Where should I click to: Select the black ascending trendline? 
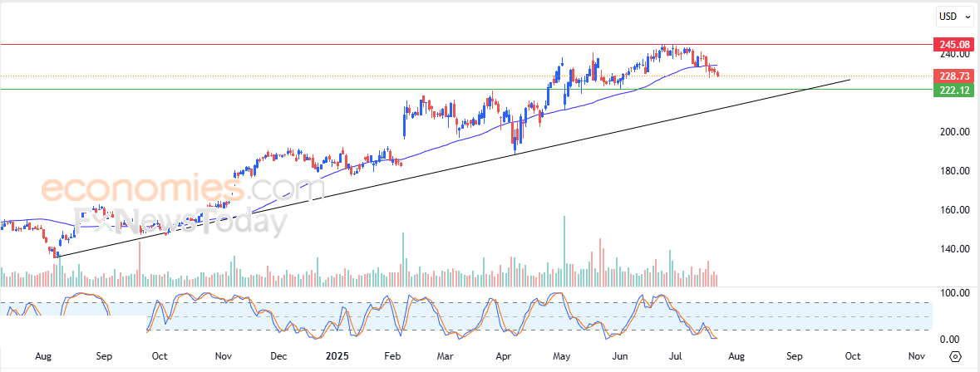pyautogui.click(x=455, y=168)
